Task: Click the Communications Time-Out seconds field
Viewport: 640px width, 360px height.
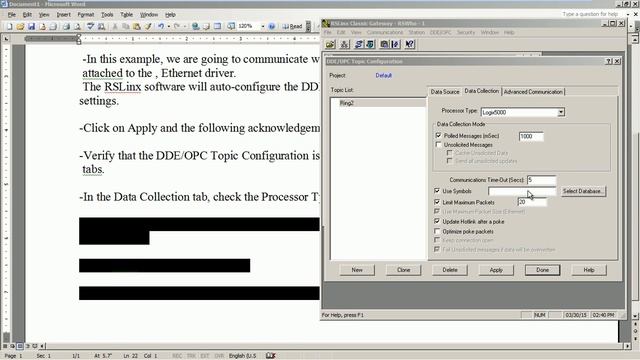Action: point(541,180)
